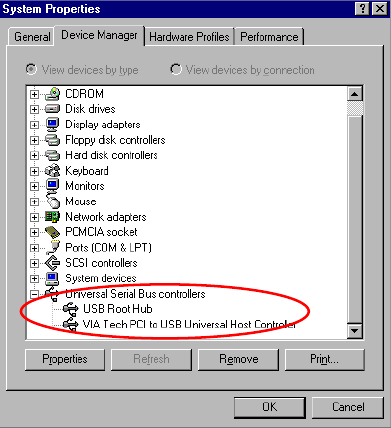Click the Display adapters monitor icon
The width and height of the screenshot is (391, 428).
52,124
